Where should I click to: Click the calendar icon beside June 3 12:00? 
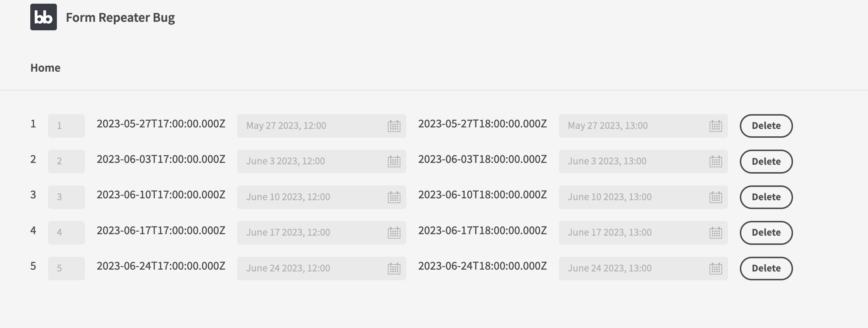click(x=394, y=161)
